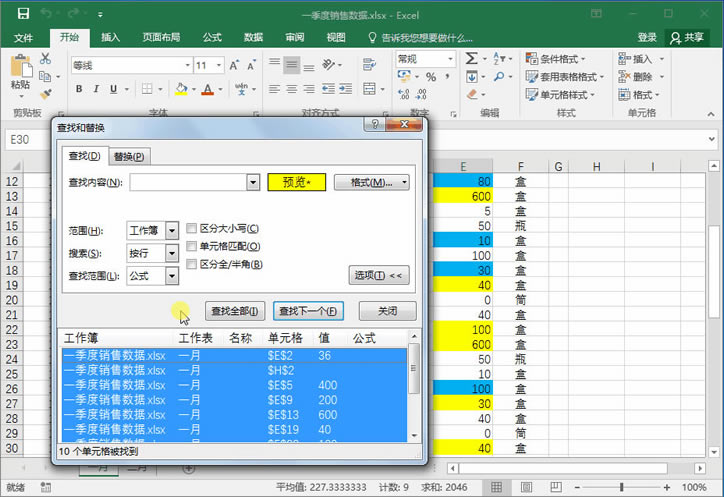Image resolution: width=724 pixels, height=497 pixels.
Task: Click the fill color paint bucket icon
Action: click(181, 89)
